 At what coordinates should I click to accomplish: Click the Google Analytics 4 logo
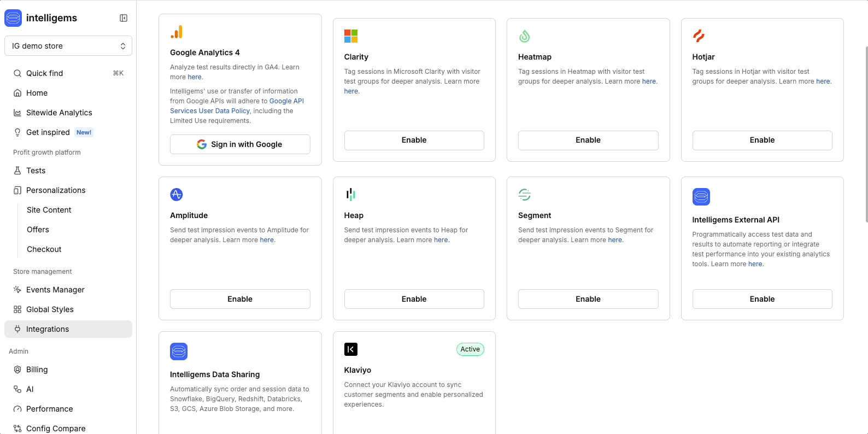point(177,32)
